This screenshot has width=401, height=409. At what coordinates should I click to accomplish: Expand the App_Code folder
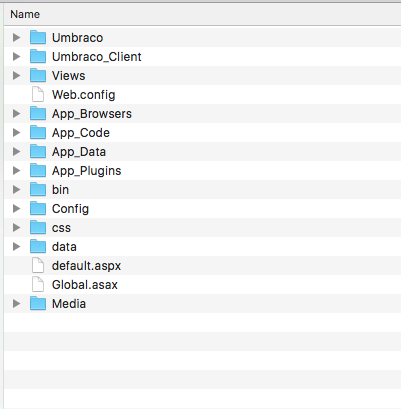coord(16,133)
